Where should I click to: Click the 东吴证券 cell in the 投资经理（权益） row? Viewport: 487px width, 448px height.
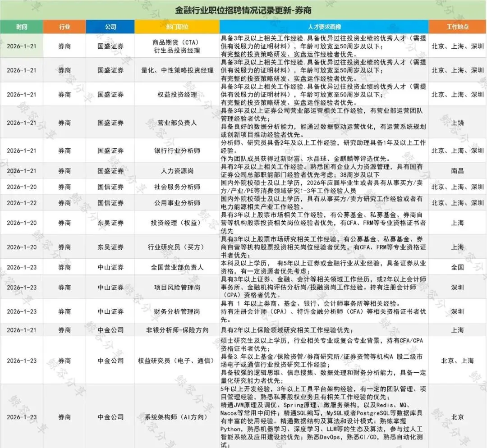click(110, 223)
